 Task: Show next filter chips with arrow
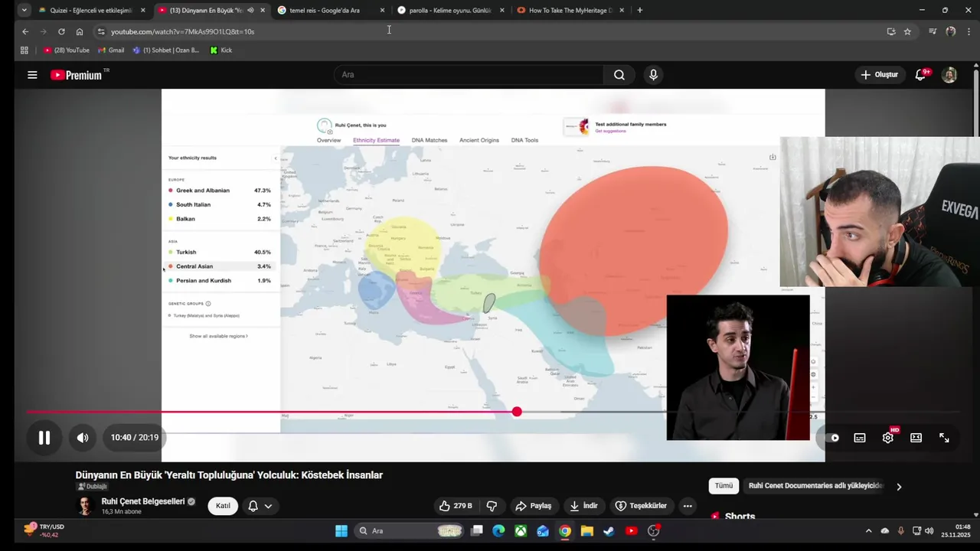coord(899,486)
